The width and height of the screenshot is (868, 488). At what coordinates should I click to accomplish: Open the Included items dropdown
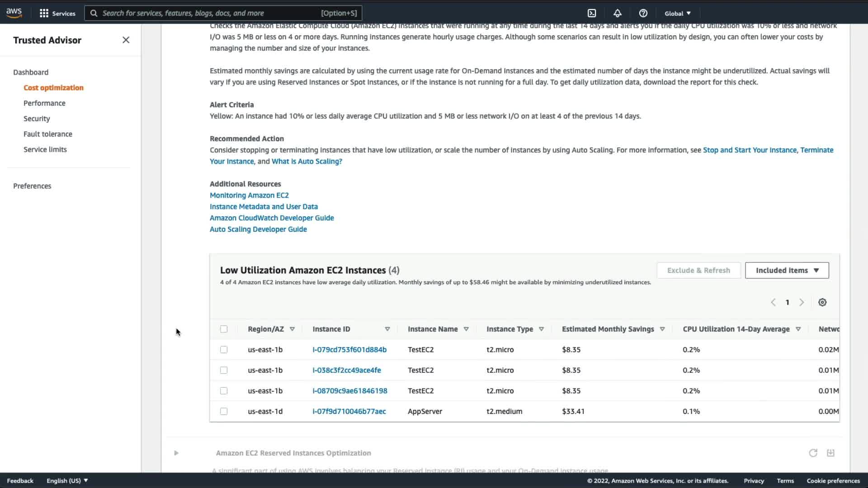pos(787,270)
